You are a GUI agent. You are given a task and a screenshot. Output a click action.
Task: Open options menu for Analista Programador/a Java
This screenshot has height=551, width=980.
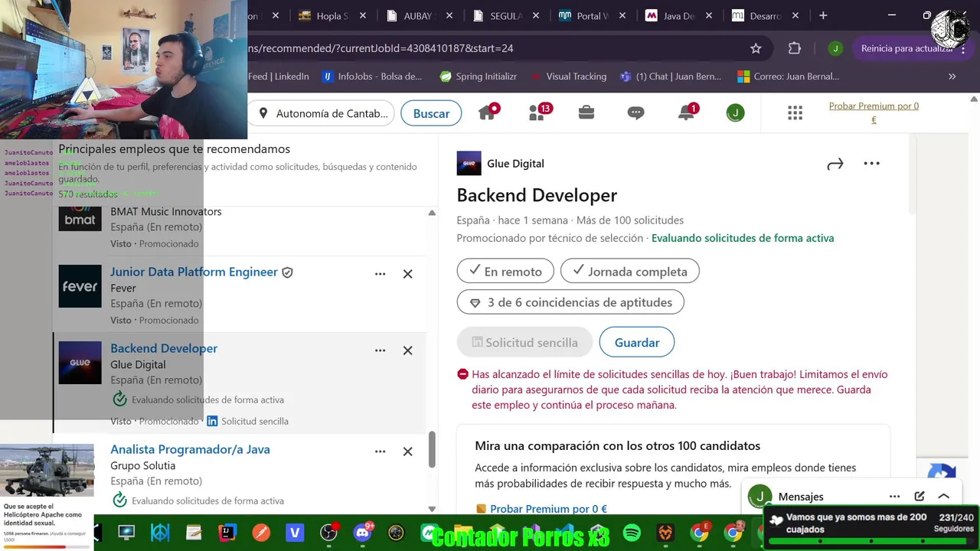380,452
